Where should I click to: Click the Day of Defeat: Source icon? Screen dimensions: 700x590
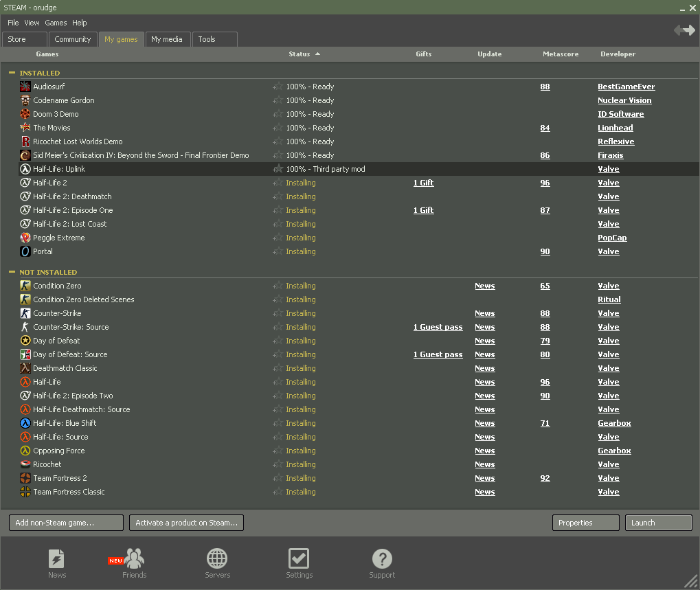pos(25,355)
